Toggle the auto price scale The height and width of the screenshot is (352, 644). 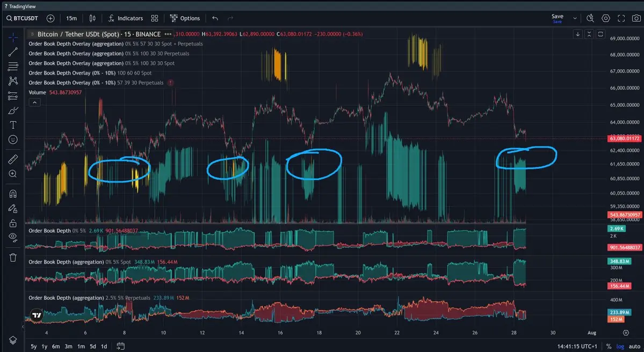634,347
